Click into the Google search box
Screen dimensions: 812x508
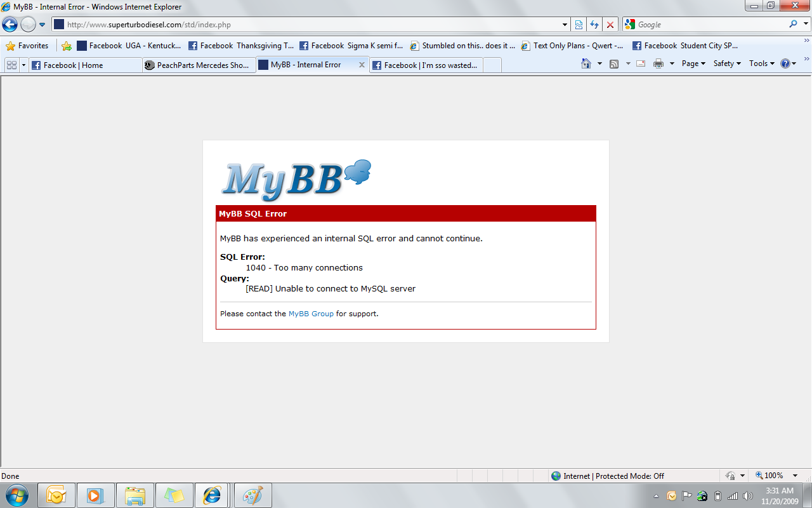(710, 25)
